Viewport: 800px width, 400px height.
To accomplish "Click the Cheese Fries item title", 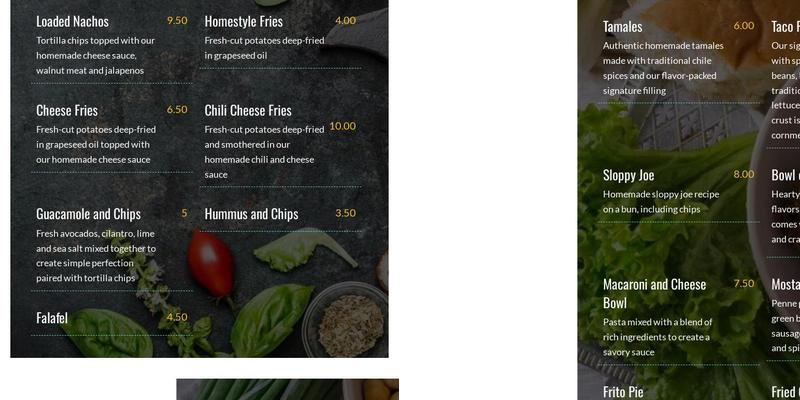I will [67, 110].
